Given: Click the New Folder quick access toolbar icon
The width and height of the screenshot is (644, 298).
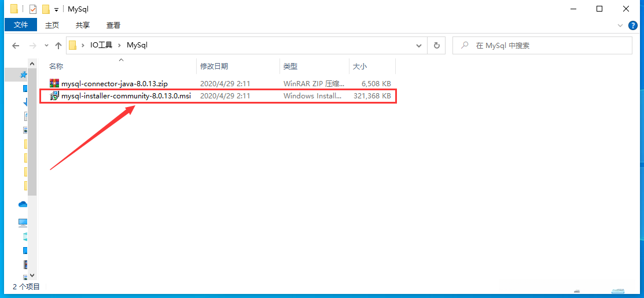Looking at the screenshot, I should click(46, 9).
